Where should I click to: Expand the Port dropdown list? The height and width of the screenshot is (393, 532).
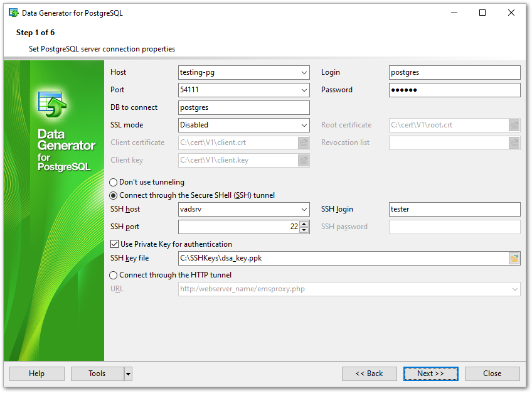pos(304,90)
